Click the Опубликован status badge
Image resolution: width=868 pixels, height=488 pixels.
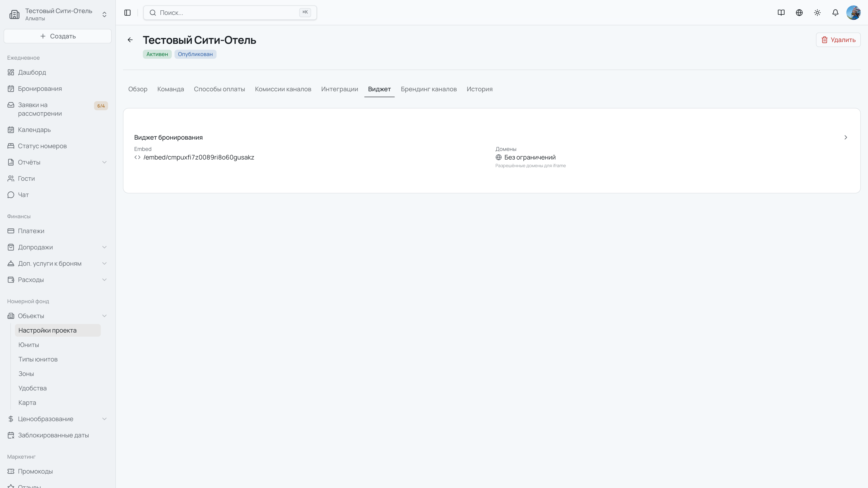[196, 54]
